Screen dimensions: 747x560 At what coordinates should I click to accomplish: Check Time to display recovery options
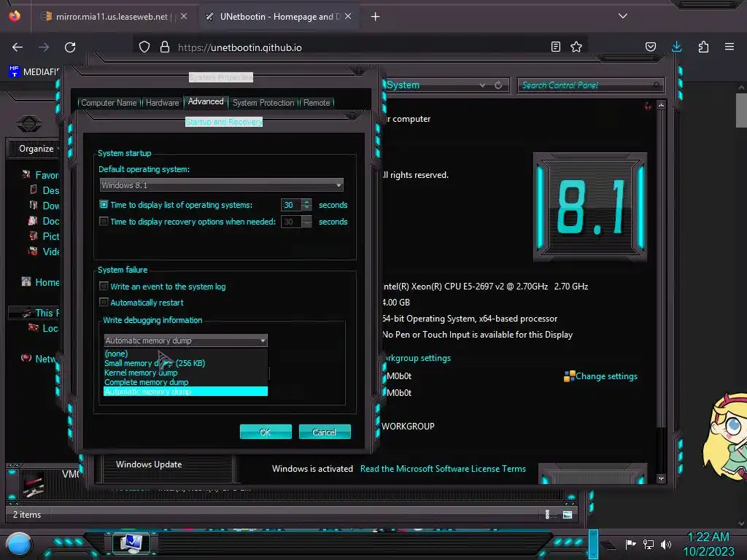coord(104,222)
